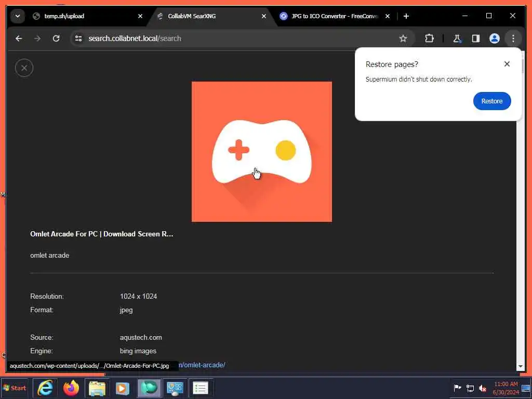Go back to previous page
The height and width of the screenshot is (399, 532).
click(19, 38)
